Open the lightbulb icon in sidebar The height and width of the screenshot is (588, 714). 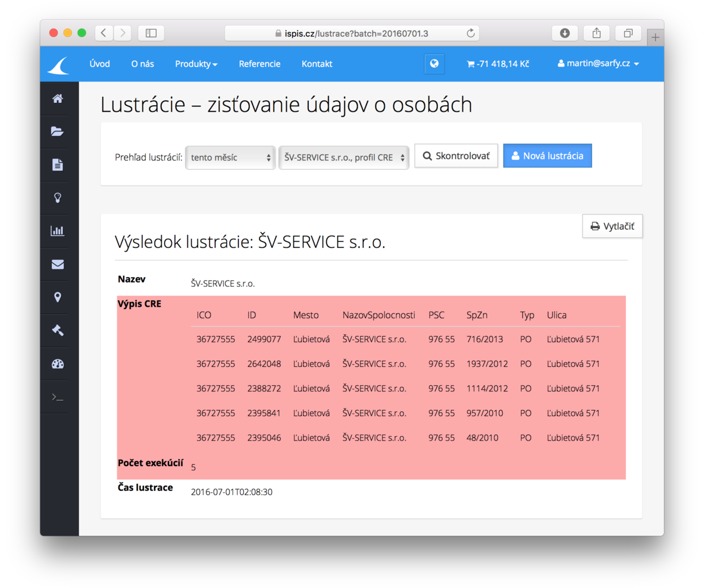(x=58, y=198)
